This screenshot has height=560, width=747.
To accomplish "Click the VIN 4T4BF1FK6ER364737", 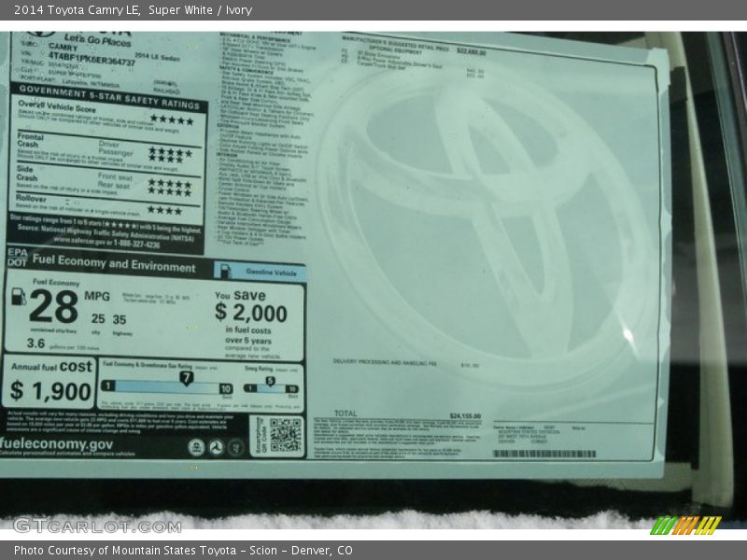I will 92,59.
